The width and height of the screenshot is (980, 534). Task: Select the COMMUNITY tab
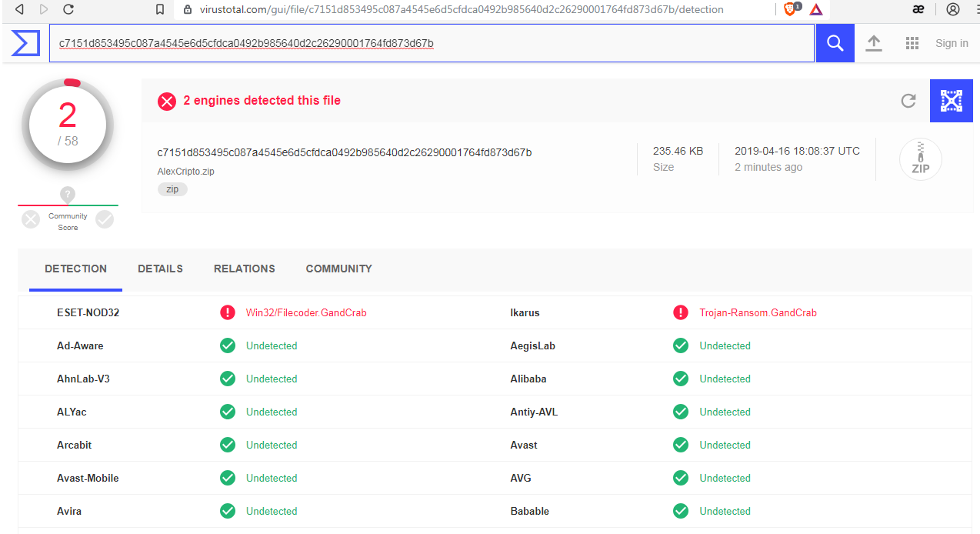(338, 269)
